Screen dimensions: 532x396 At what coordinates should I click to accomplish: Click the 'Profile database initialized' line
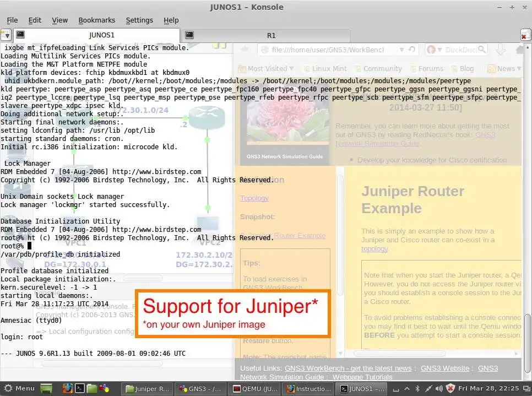coord(55,271)
